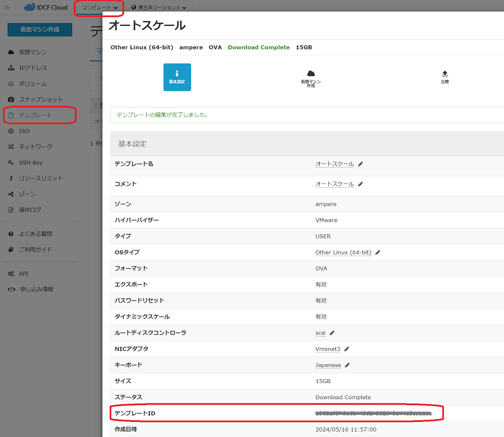The width and height of the screenshot is (504, 437).
Task: Go to スナップショット in the sidebar
Action: 41,99
